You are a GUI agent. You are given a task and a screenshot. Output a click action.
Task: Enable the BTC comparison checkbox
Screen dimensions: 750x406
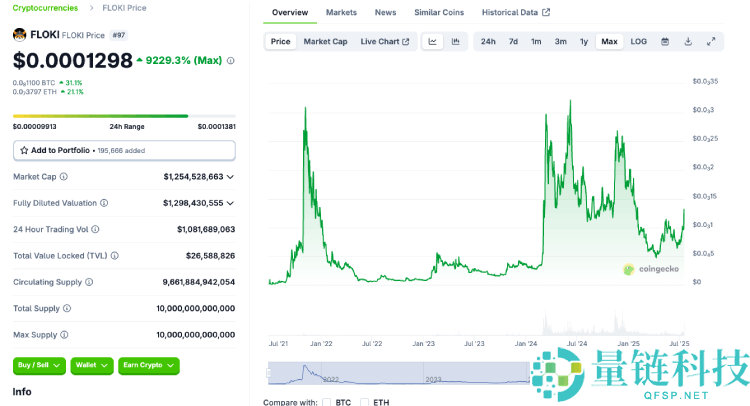pos(326,402)
